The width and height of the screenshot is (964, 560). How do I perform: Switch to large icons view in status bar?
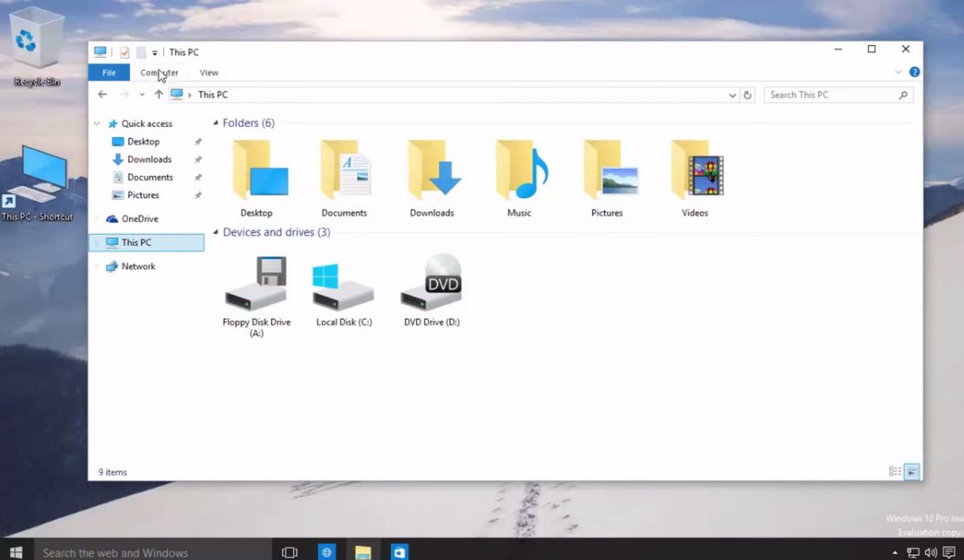911,472
